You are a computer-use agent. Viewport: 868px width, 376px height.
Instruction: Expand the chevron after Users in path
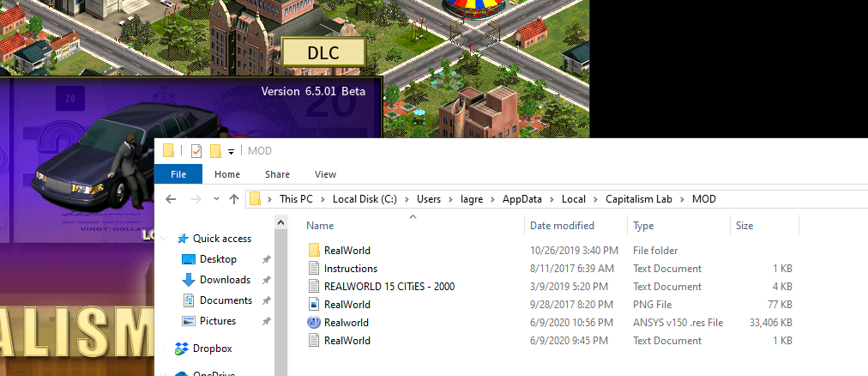click(451, 199)
